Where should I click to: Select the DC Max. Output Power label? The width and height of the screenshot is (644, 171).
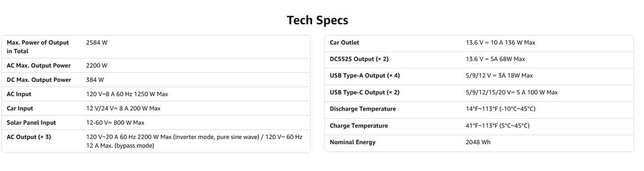pos(39,80)
